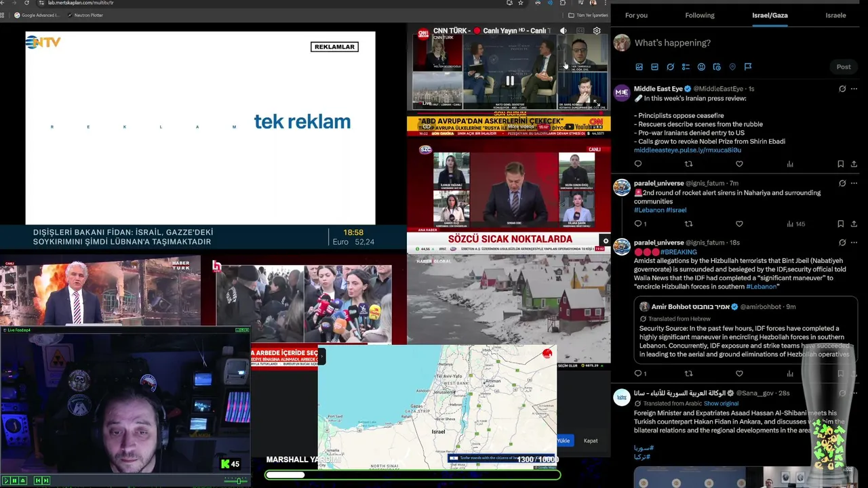
Task: Schedule the post with calendar icon
Action: (717, 66)
